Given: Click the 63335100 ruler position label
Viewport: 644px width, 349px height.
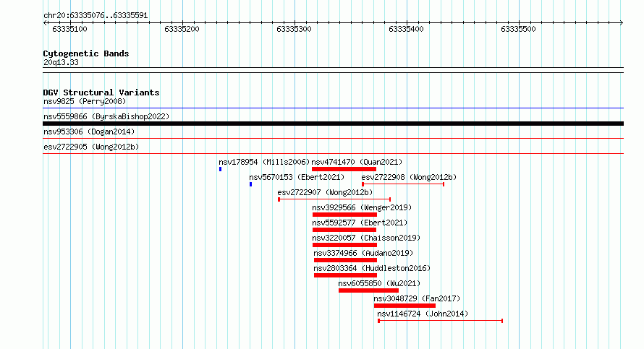Looking at the screenshot, I should coord(69,29).
